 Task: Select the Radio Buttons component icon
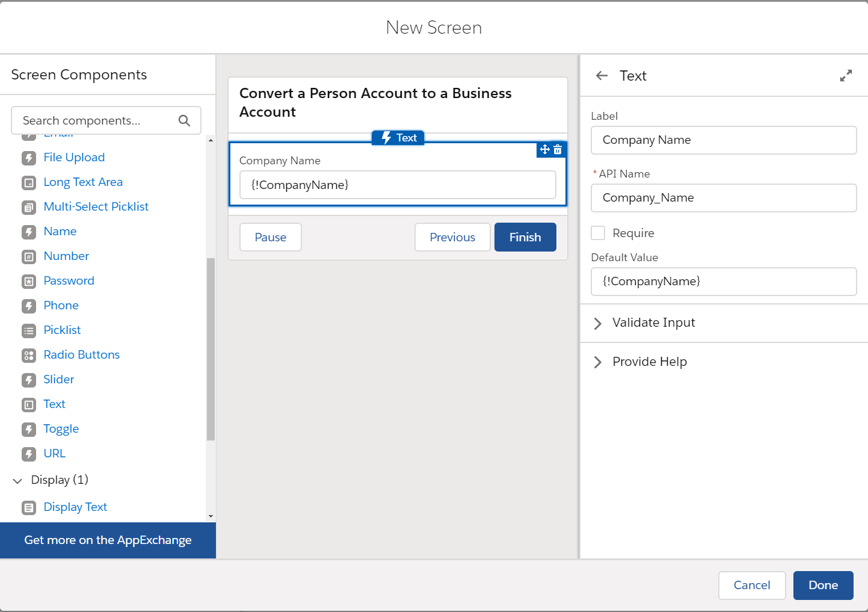point(29,355)
